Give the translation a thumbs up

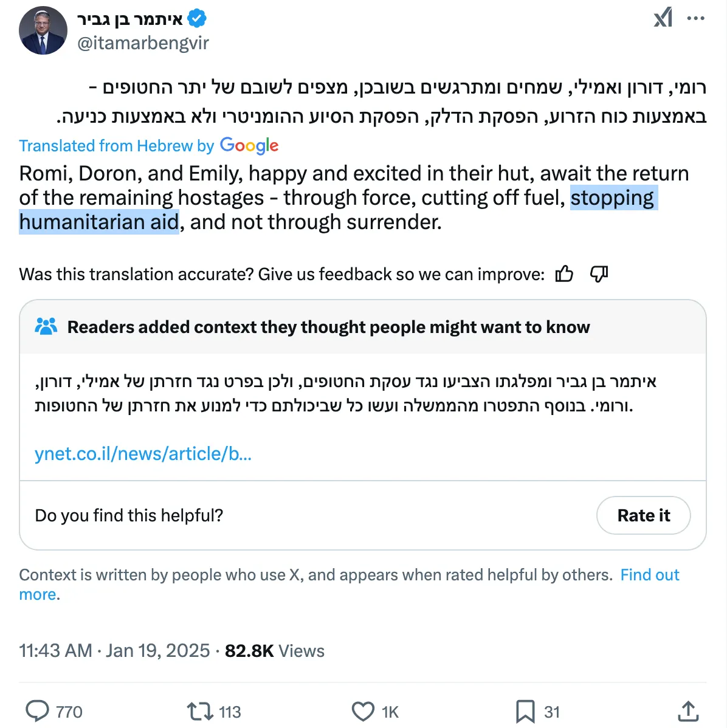coord(564,275)
